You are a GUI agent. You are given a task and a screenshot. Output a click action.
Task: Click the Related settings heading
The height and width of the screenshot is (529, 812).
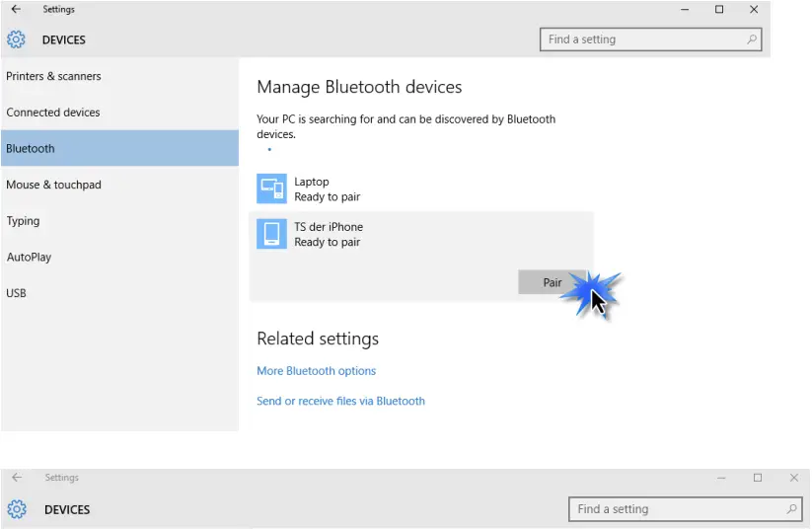(x=318, y=339)
